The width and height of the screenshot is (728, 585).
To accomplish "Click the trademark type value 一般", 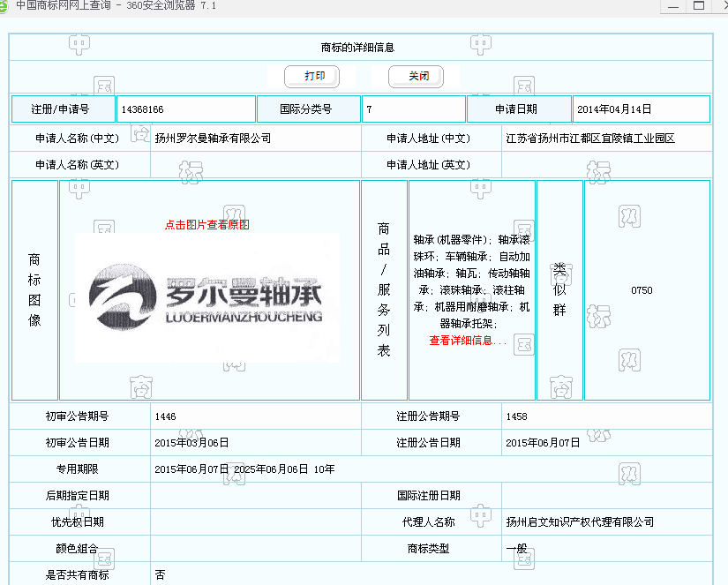I will pos(516,549).
